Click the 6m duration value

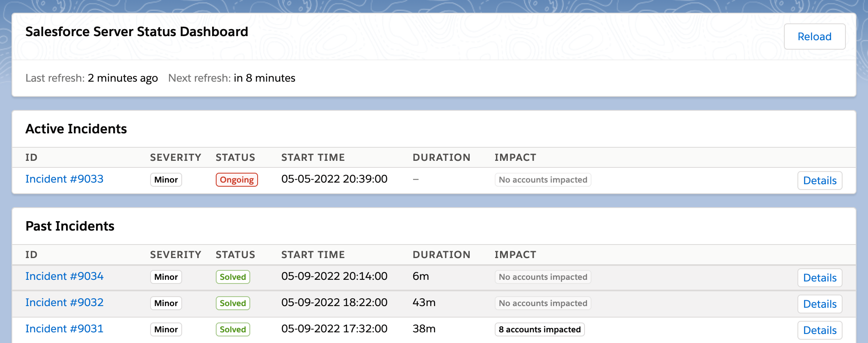coord(421,276)
